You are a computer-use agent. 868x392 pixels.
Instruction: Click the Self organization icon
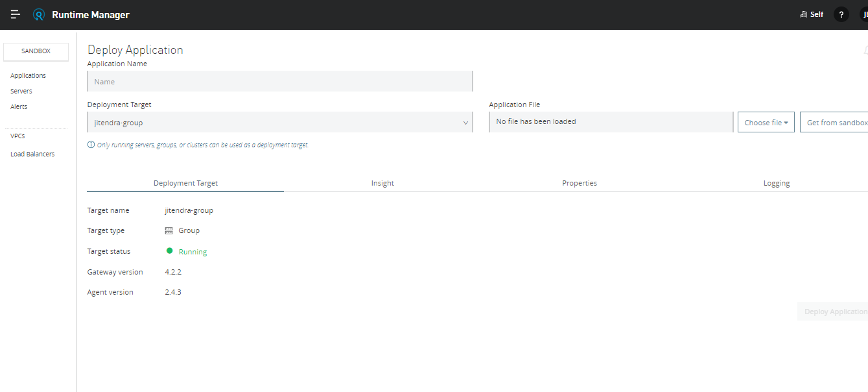click(x=804, y=14)
